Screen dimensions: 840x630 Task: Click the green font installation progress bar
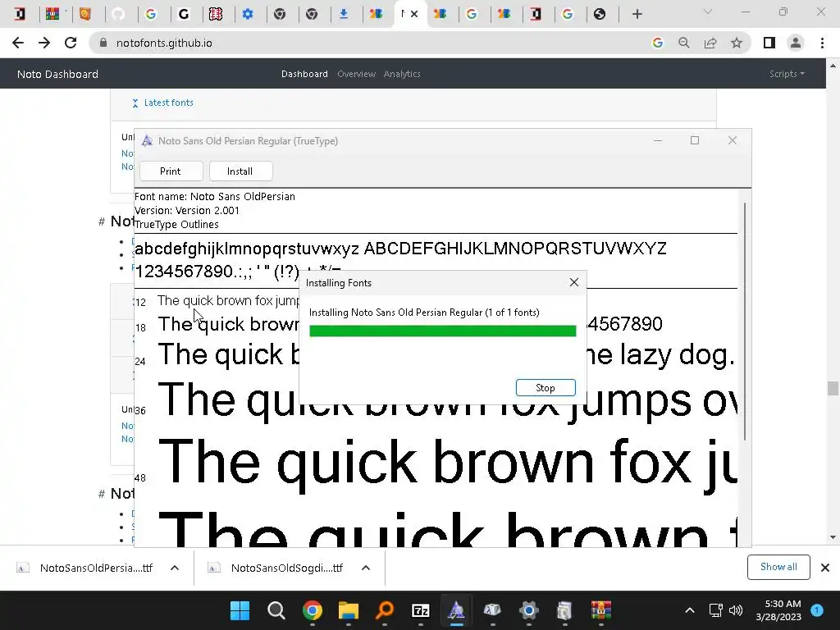442,331
